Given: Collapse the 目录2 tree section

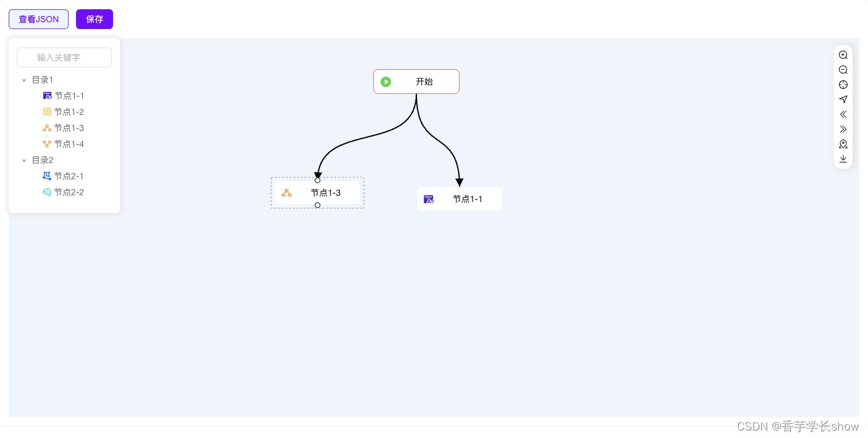Looking at the screenshot, I should 25,160.
